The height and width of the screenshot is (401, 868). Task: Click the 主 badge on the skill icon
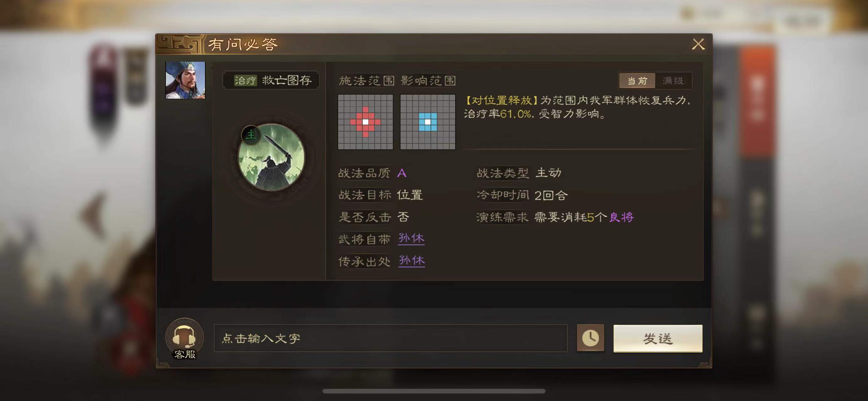point(251,135)
